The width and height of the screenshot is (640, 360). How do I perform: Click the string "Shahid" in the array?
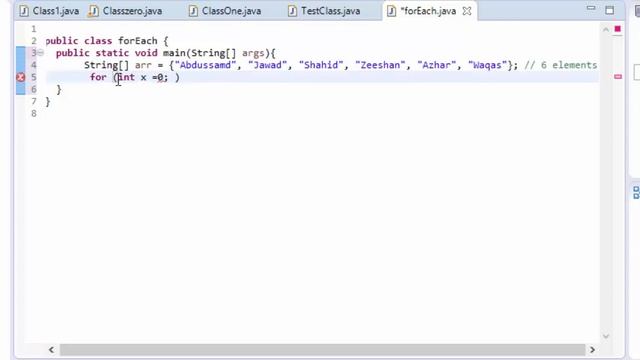point(321,65)
